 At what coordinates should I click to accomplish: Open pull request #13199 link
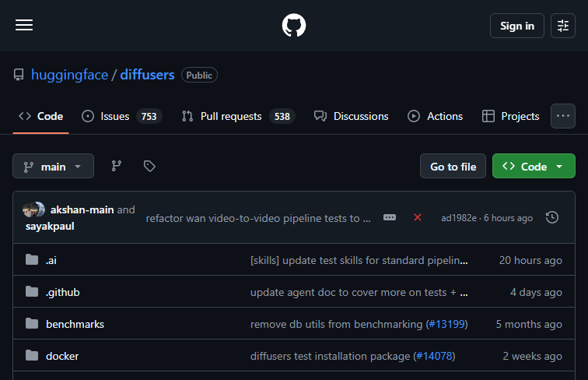point(446,324)
